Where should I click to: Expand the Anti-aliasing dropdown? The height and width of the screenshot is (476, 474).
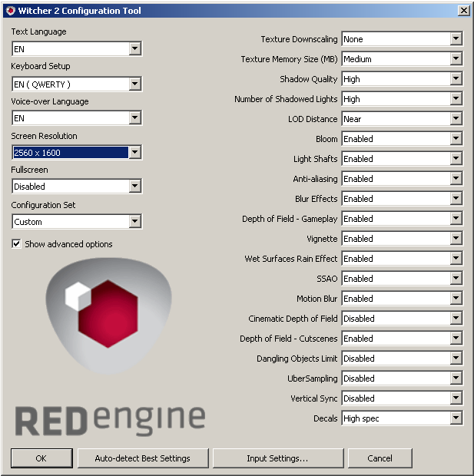pos(402,179)
